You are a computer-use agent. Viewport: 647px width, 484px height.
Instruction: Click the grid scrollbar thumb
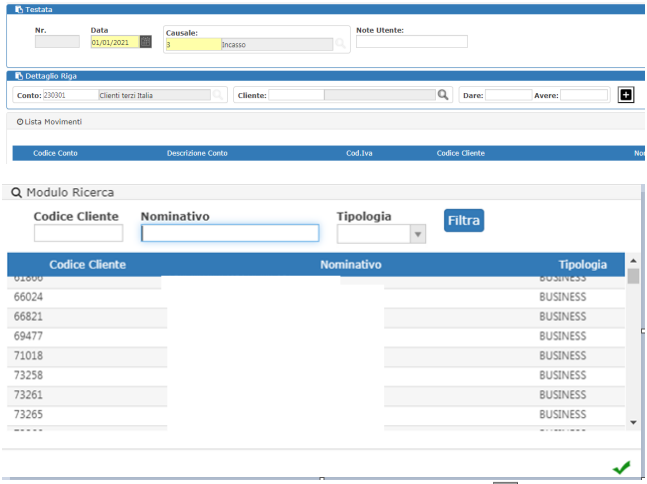tap(633, 276)
